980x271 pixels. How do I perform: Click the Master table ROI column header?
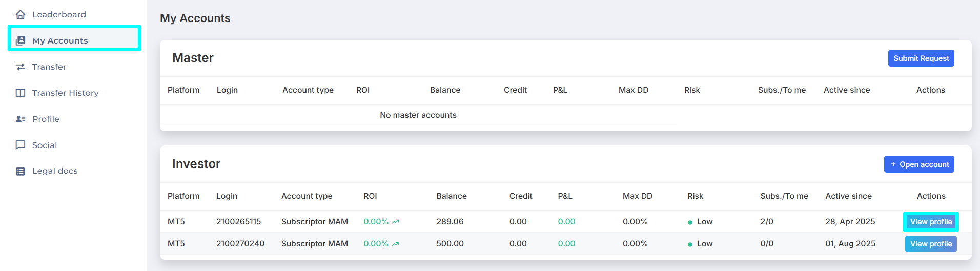pos(363,90)
